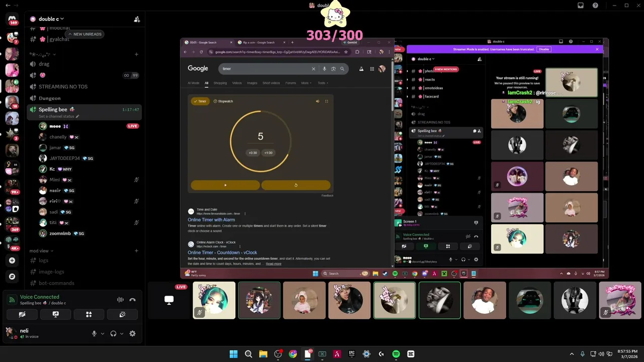This screenshot has width=644, height=362.
Task: Open the soundboard button
Action: coord(122,314)
